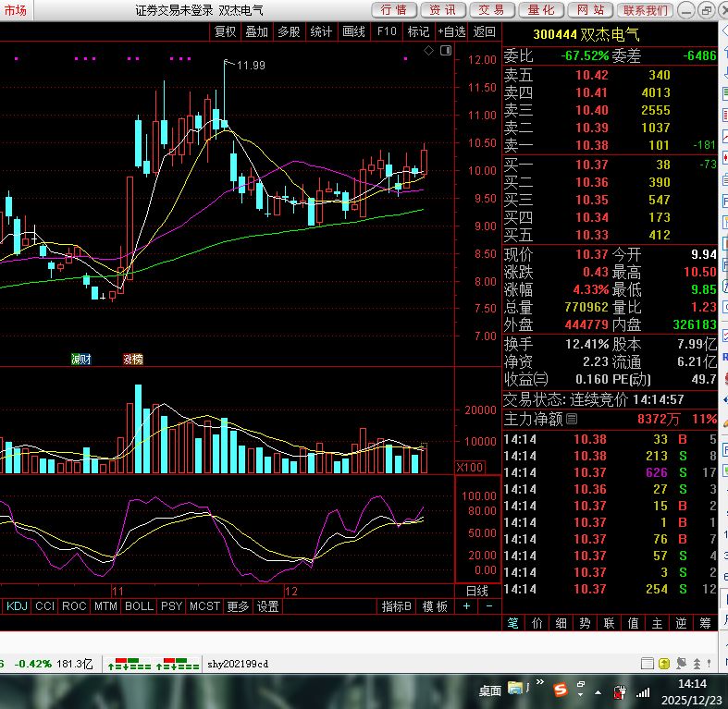Click the status bar list panel icon
Screen dimensions: 728x709
coord(648,664)
